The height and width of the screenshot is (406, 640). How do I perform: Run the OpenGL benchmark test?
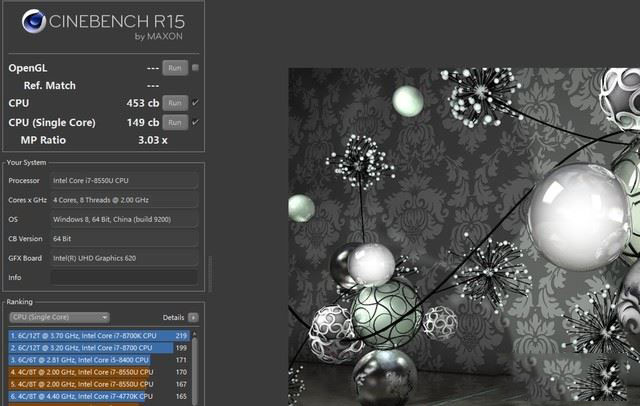(175, 67)
